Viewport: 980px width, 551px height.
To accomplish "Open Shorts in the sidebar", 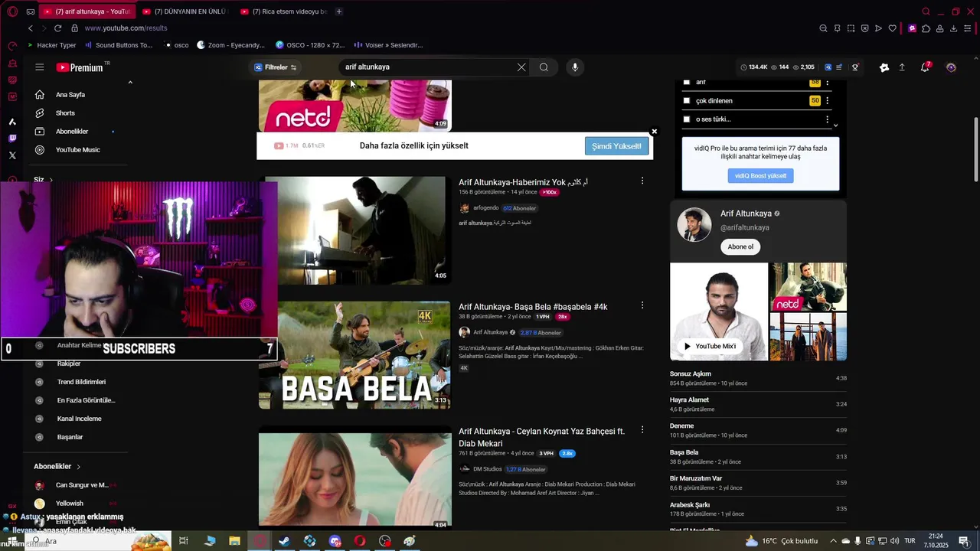I will [65, 113].
